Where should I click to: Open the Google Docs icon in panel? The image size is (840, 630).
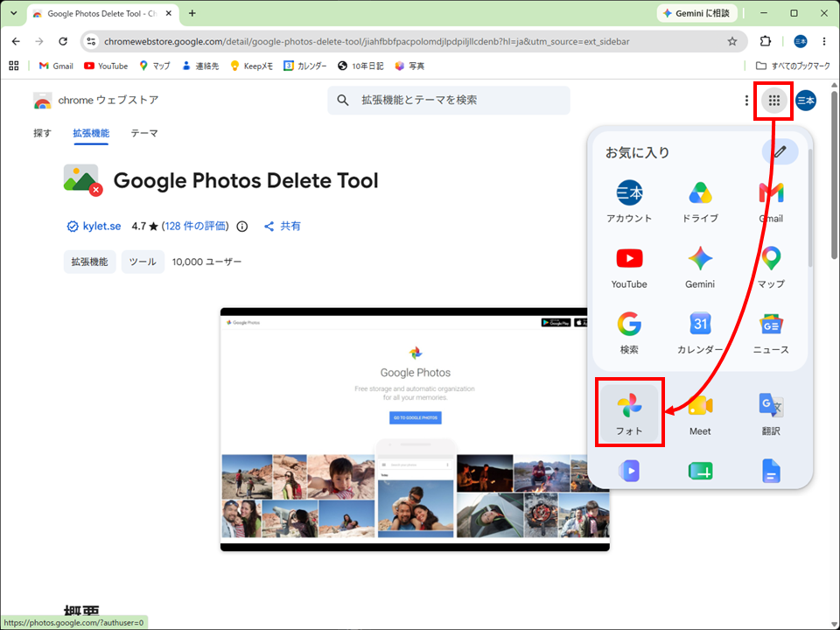[771, 472]
